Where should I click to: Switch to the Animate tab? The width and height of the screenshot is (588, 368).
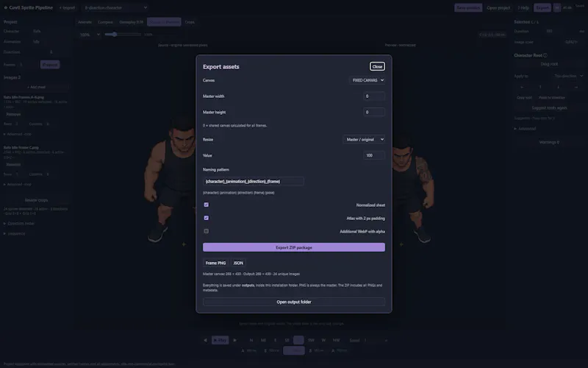point(85,22)
